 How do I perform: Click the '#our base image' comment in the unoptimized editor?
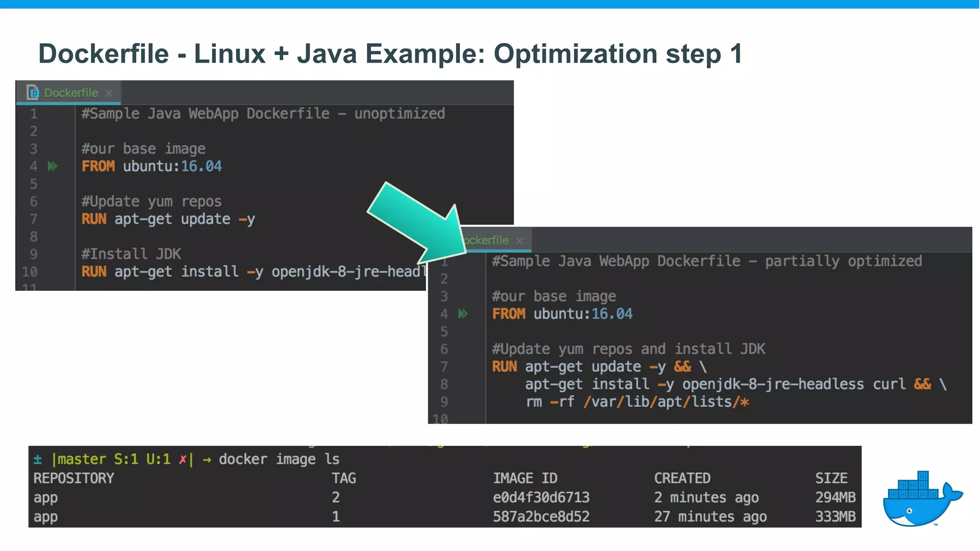143,149
